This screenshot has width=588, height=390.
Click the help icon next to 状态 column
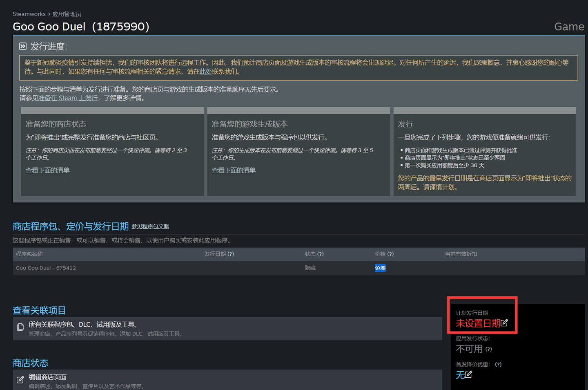[x=321, y=254]
